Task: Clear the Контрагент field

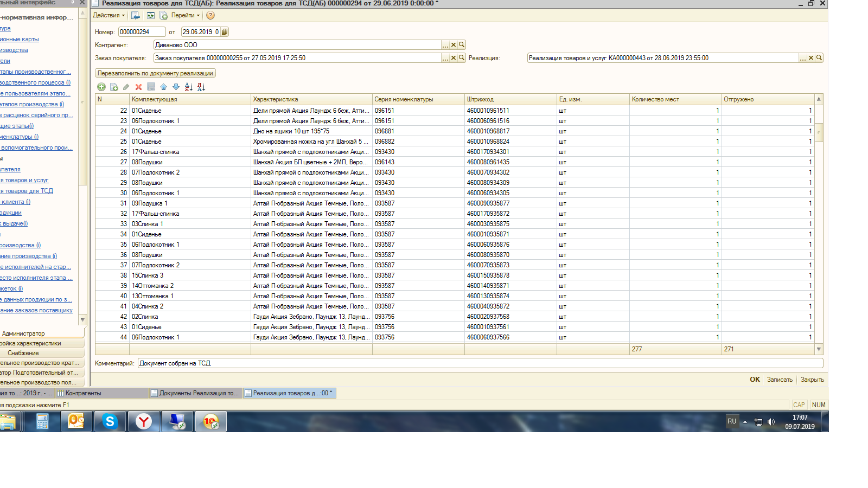Action: pyautogui.click(x=454, y=45)
